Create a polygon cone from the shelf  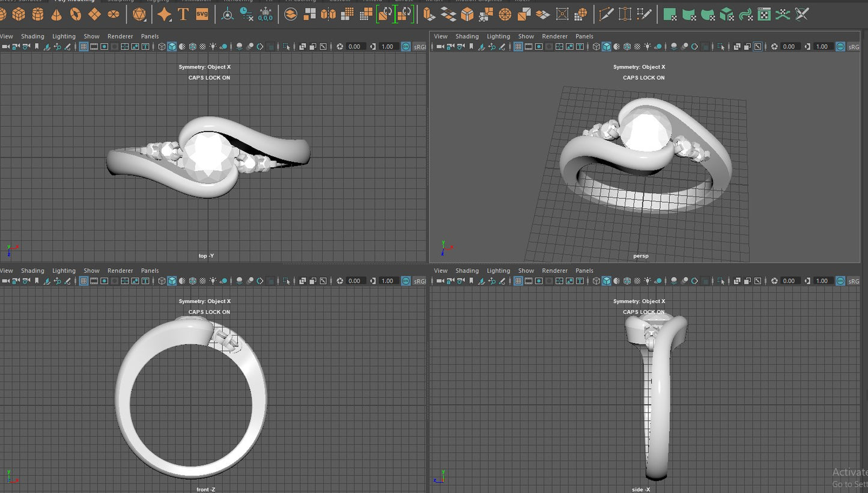(56, 14)
